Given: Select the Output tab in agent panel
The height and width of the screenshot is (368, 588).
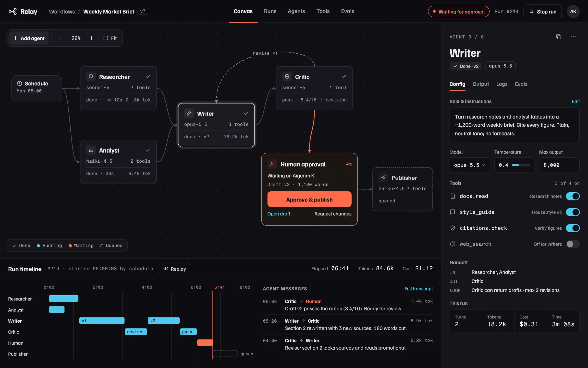Looking at the screenshot, I should coord(480,84).
